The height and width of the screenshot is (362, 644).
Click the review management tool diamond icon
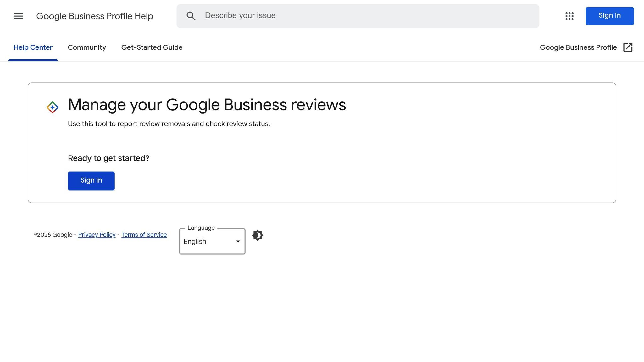click(52, 107)
